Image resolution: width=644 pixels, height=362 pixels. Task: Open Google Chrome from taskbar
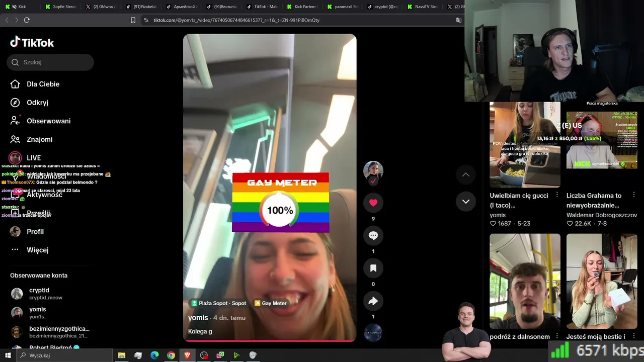tap(171, 355)
